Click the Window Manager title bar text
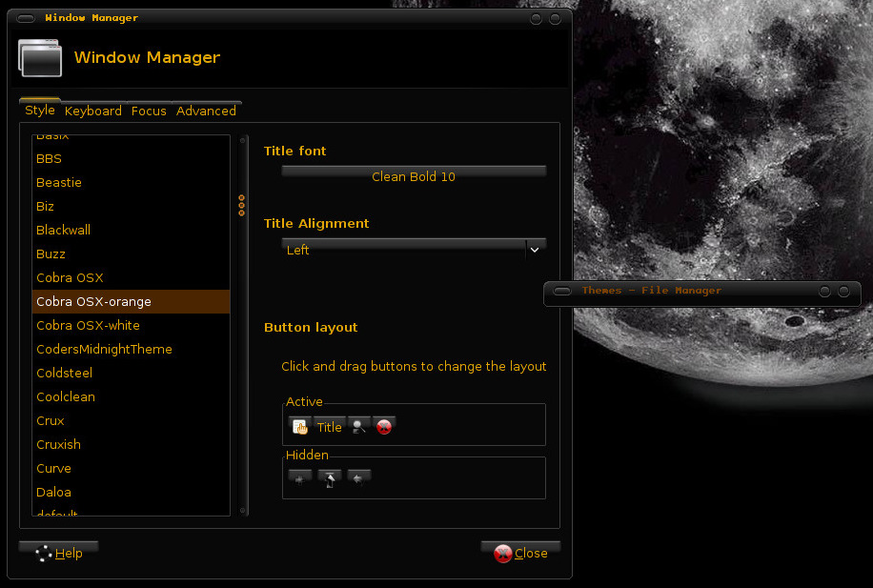 tap(91, 18)
